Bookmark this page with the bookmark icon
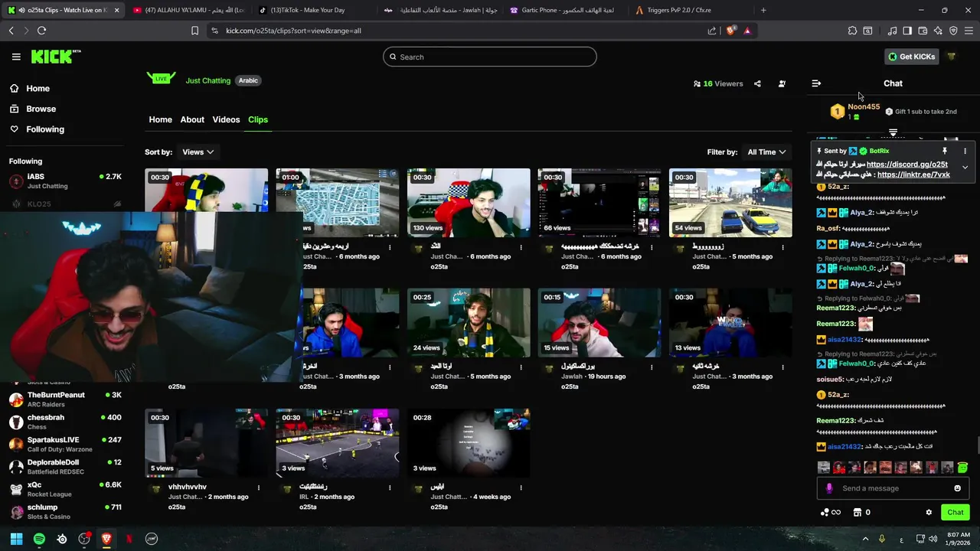This screenshot has height=551, width=980. [x=194, y=31]
